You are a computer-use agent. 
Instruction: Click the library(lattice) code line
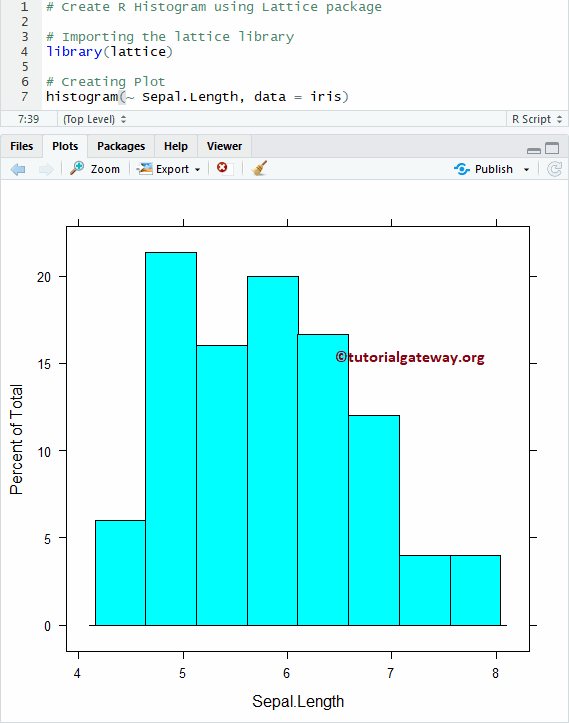tap(109, 52)
